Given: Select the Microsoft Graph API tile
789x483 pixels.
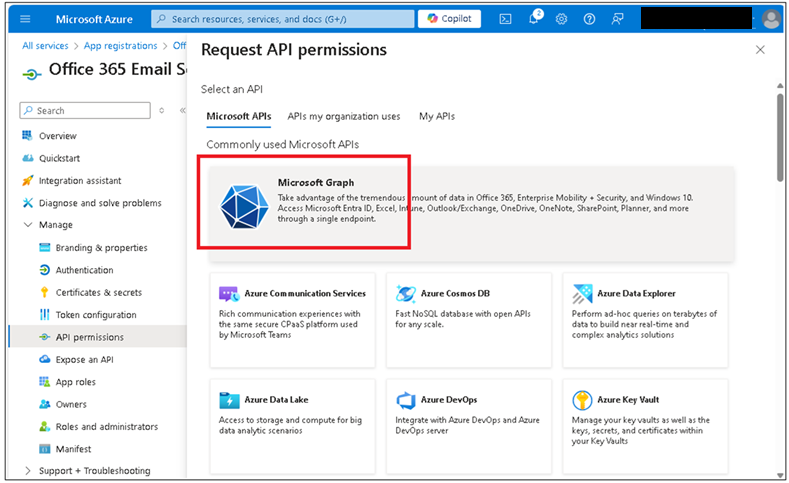Looking at the screenshot, I should click(x=471, y=214).
